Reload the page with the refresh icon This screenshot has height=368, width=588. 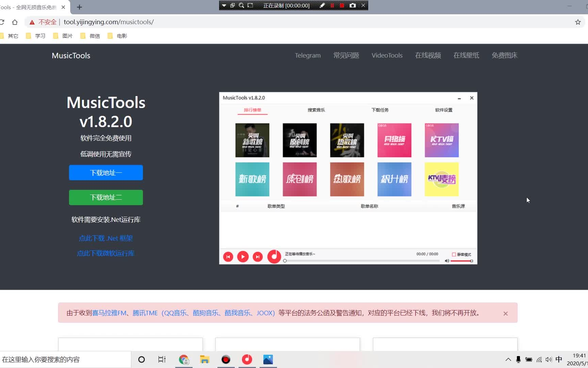(x=2, y=22)
